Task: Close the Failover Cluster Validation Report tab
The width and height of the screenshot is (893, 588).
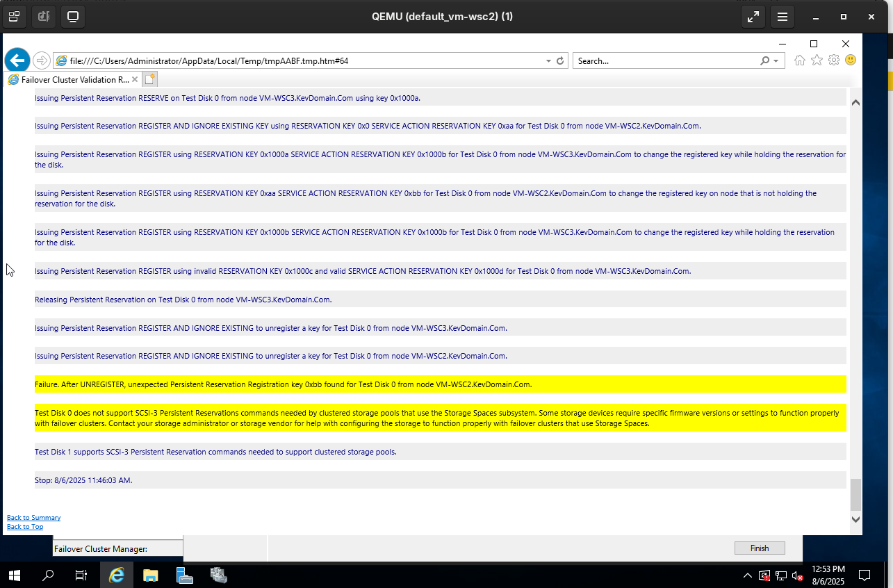Action: point(135,79)
